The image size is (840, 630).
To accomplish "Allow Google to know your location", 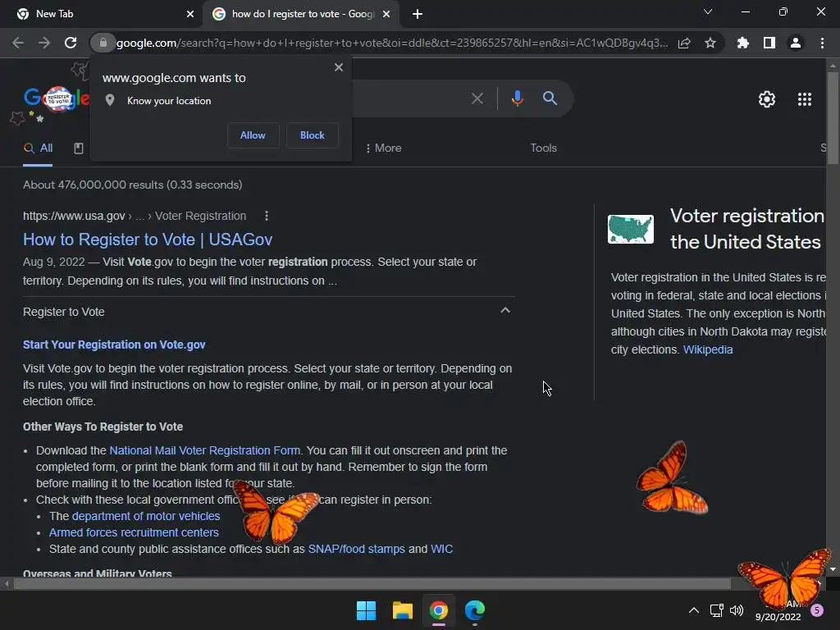I will pos(253,135).
